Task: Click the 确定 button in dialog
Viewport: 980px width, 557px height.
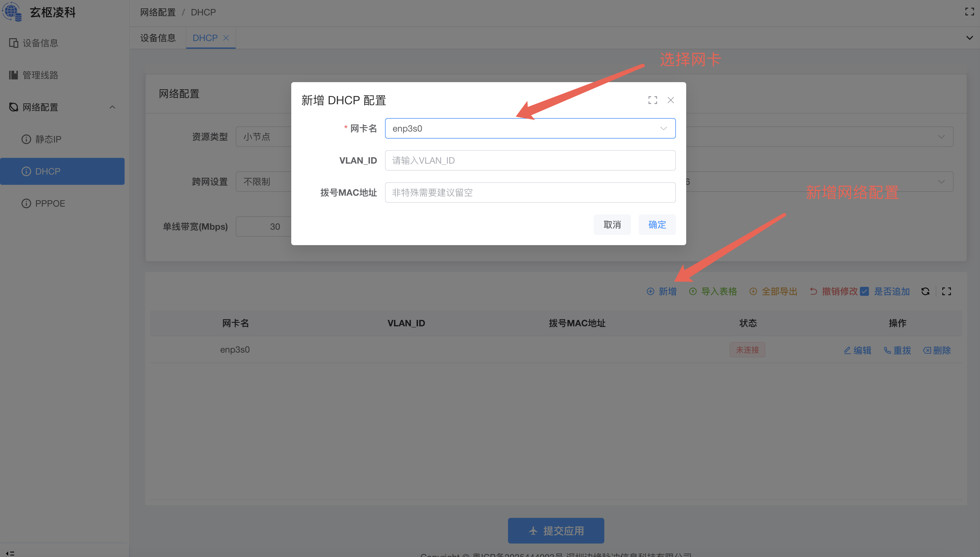Action: click(657, 225)
